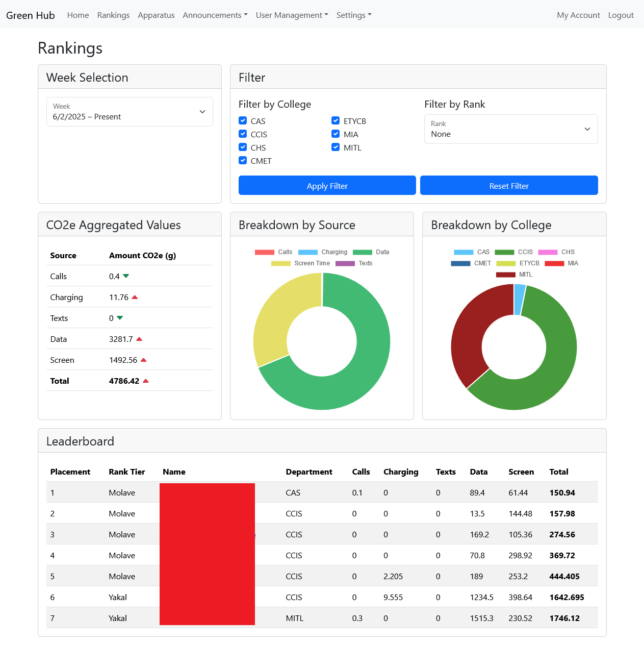
Task: Open the Rank filter dropdown
Action: pyautogui.click(x=510, y=129)
